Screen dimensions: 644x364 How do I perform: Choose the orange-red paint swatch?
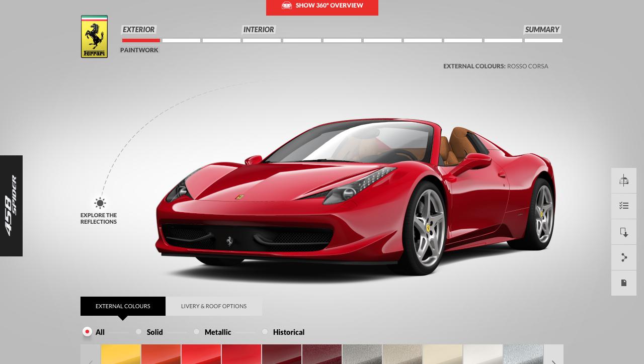161,354
